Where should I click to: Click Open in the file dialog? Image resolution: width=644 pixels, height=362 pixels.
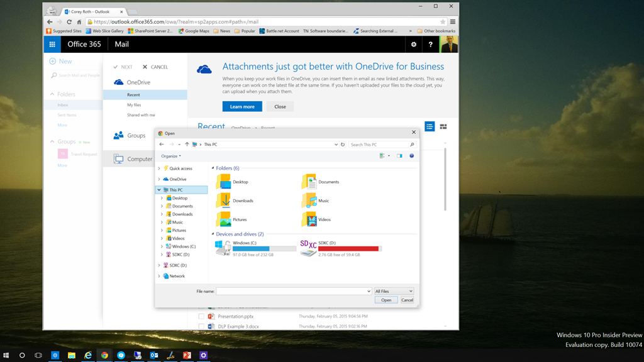[x=386, y=300]
